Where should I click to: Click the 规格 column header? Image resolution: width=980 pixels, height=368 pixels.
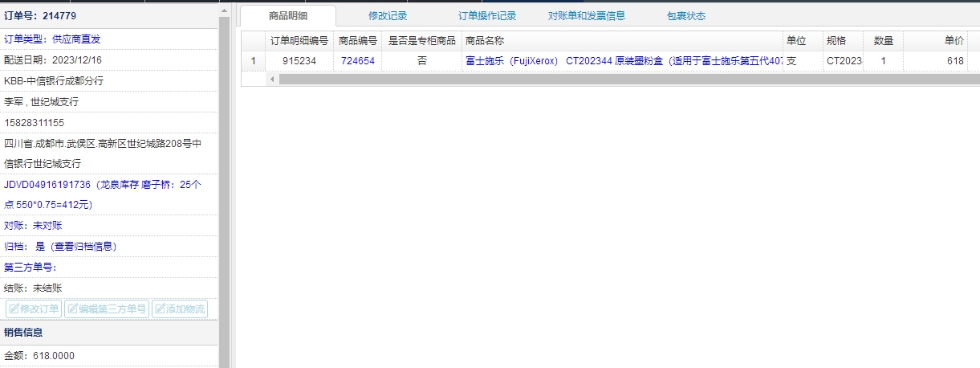844,40
